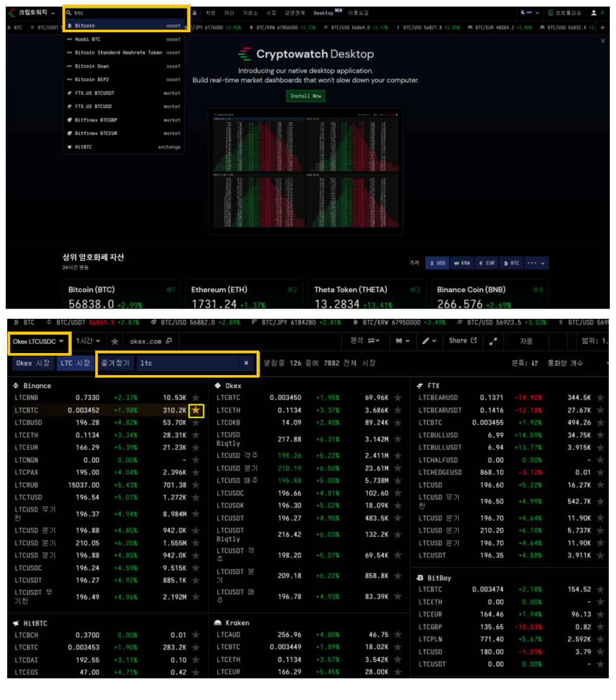Select the Bitcoin asset search result
Viewport: 616px width, 700px height.
(x=124, y=26)
